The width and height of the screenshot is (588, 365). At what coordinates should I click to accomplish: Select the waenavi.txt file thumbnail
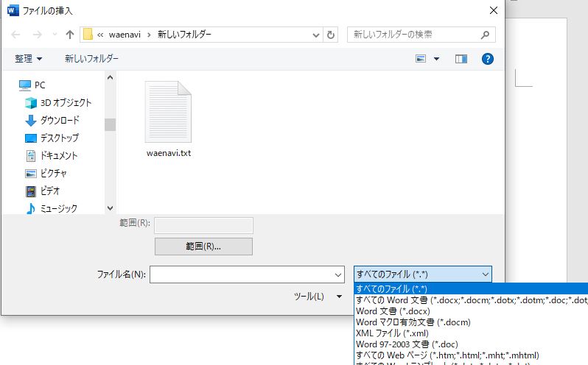[169, 112]
